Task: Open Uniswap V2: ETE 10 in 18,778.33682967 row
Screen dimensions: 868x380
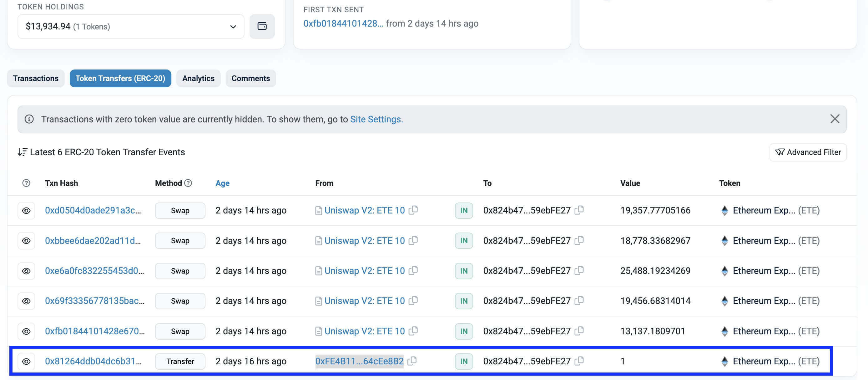Action: point(365,241)
